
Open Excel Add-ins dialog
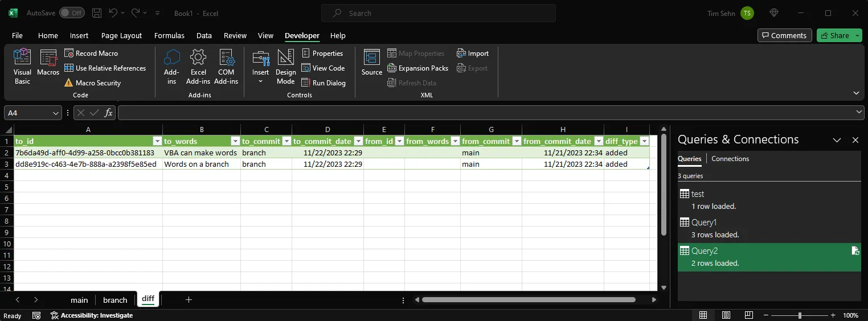[x=198, y=67]
